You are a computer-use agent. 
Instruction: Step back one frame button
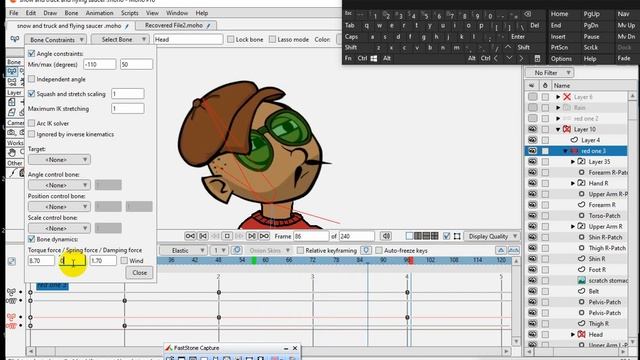point(203,236)
